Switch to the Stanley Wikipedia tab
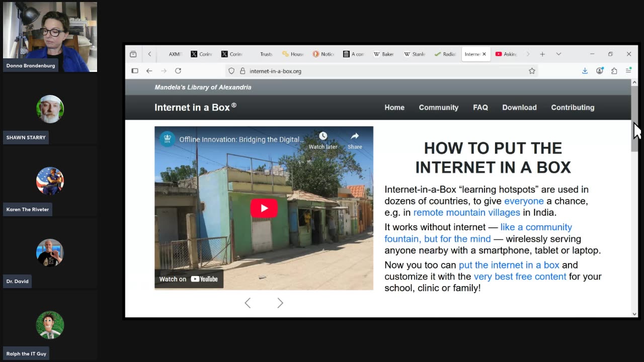 tap(415, 54)
